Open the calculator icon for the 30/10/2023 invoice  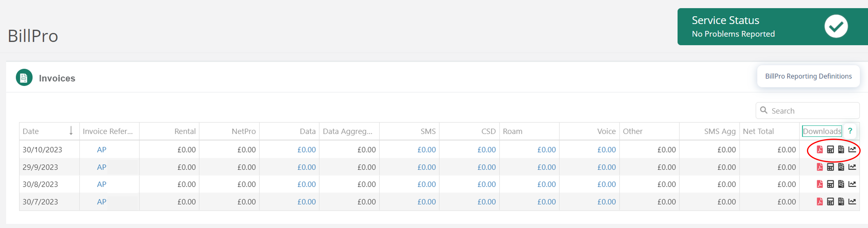[830, 150]
